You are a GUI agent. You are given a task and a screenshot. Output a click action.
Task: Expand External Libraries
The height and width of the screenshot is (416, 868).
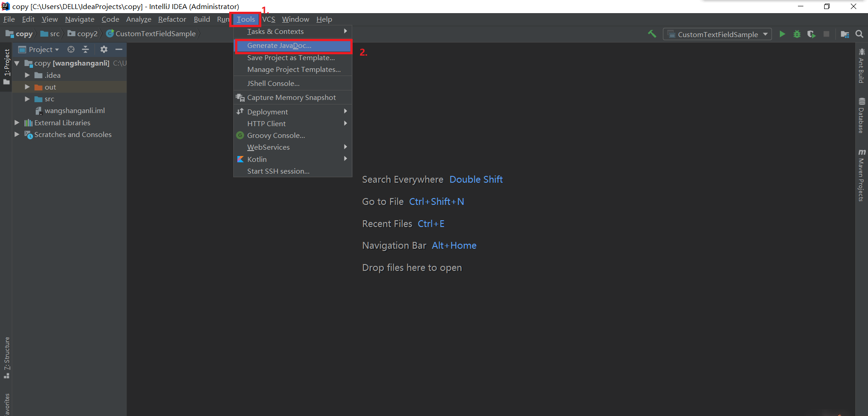(17, 123)
